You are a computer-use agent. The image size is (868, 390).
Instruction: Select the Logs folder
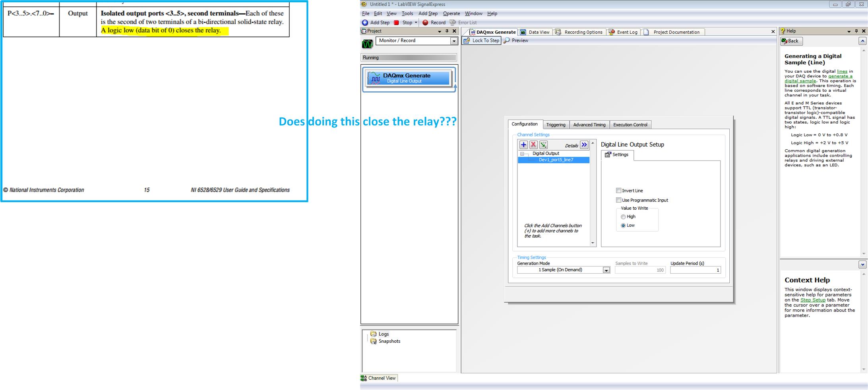point(380,334)
